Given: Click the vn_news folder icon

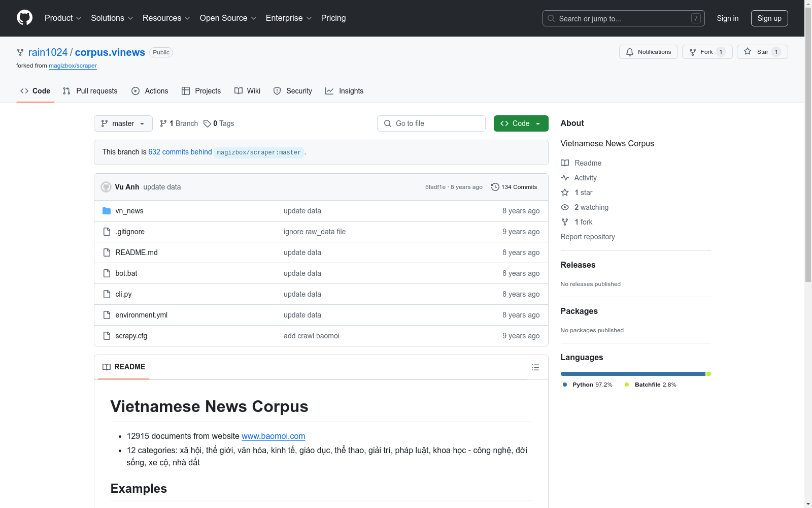Looking at the screenshot, I should 107,211.
